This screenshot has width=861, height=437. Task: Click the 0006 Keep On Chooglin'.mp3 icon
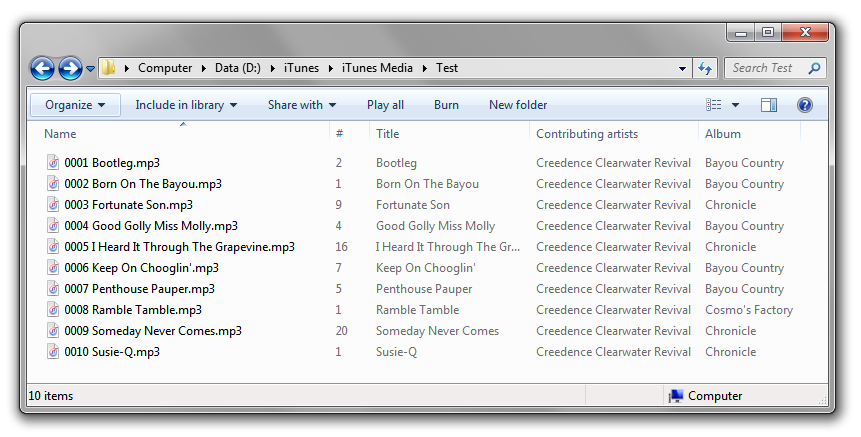point(53,267)
